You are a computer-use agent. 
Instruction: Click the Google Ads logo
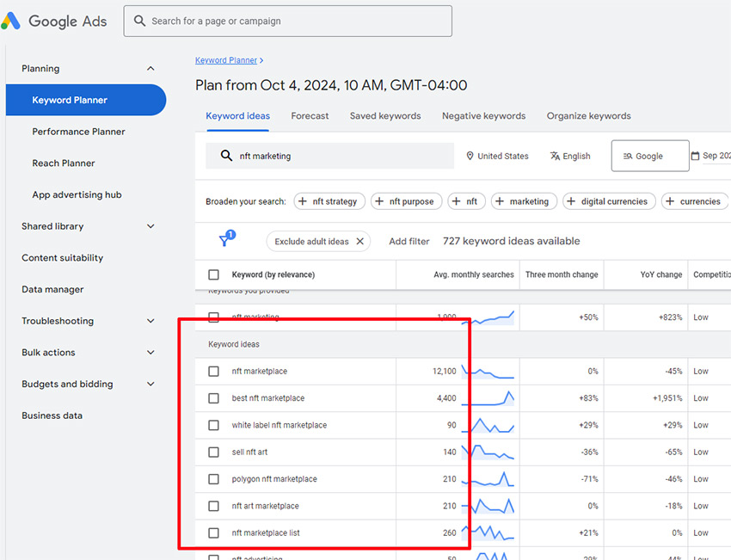(10, 21)
